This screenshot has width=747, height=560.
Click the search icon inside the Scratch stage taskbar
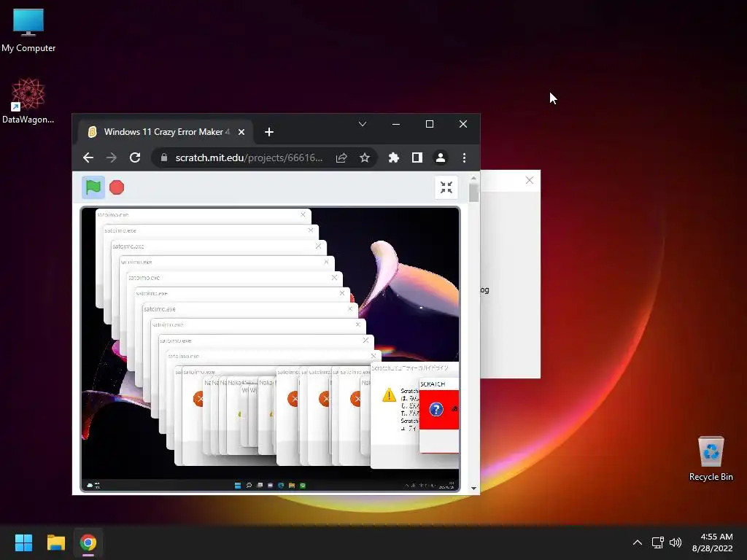point(249,485)
